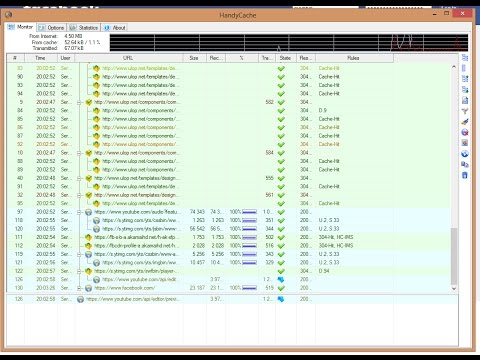Select U:2, S:33 rule in row 110
This screenshot has width=480, height=360.
click(x=329, y=220)
